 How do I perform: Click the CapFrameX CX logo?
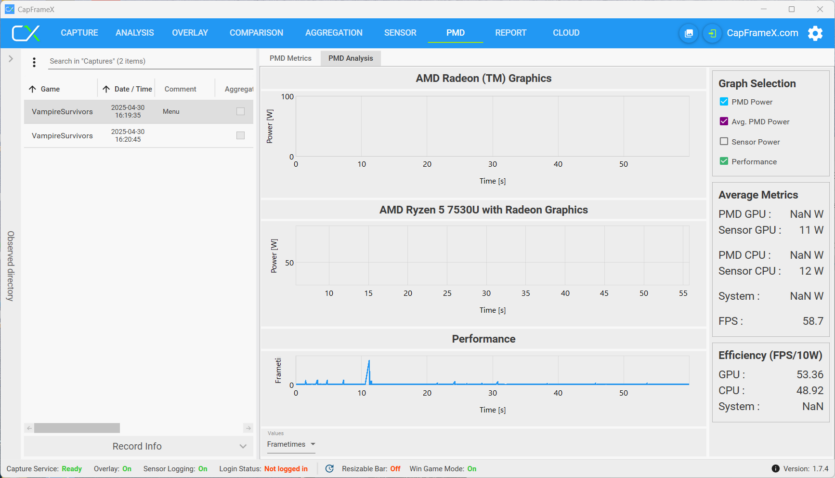[26, 33]
